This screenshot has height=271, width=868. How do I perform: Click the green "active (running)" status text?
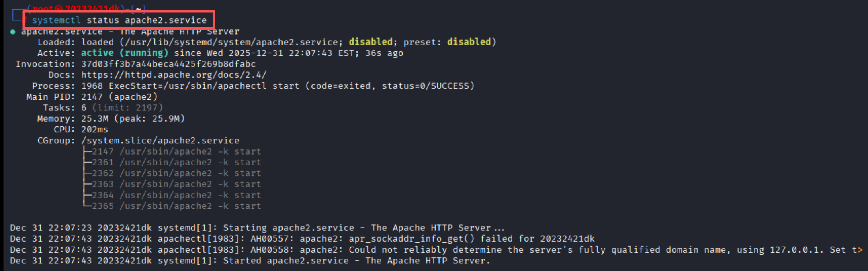(x=125, y=53)
